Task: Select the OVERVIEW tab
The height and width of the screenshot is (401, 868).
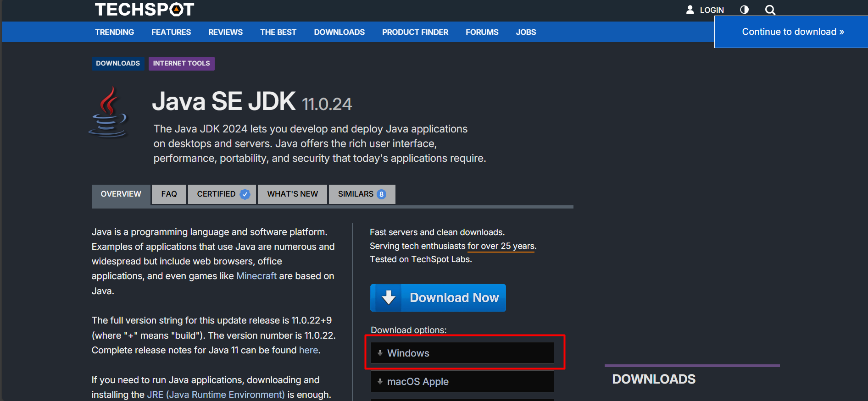Action: [121, 194]
